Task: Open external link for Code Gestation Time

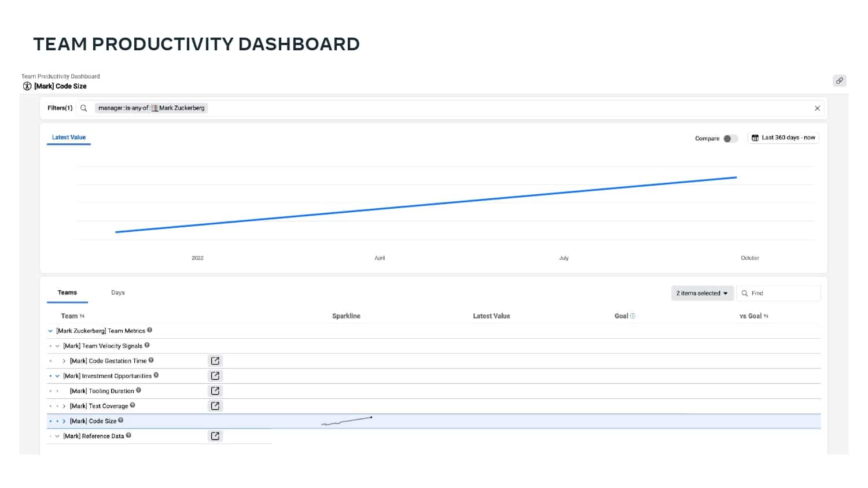Action: click(x=215, y=361)
